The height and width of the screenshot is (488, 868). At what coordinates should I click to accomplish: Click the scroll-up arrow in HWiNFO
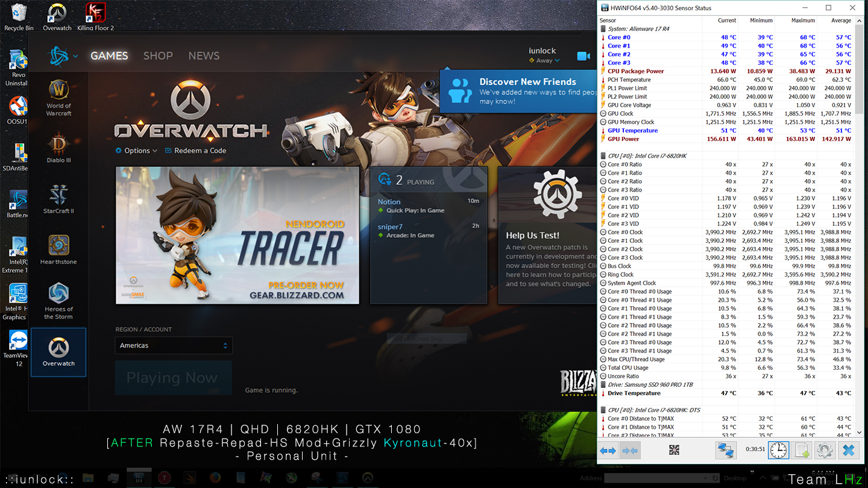point(859,21)
